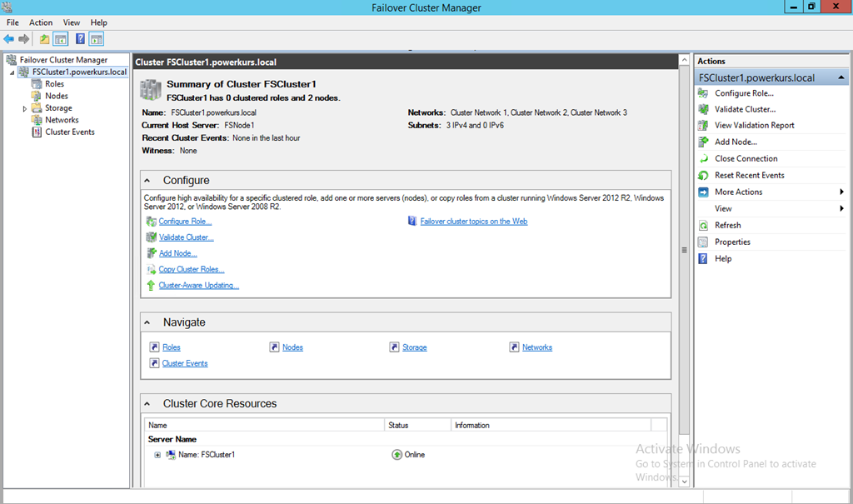The width and height of the screenshot is (853, 504).
Task: Collapse the Configure section
Action: coord(147,180)
